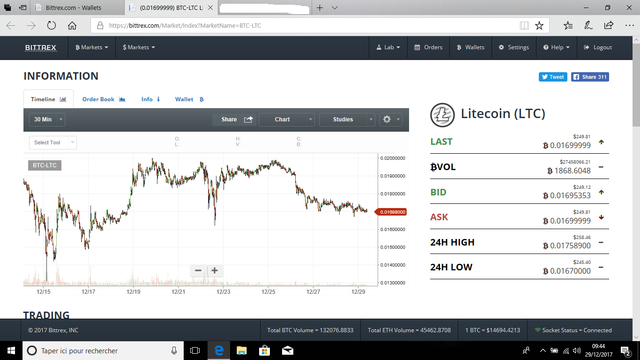The width and height of the screenshot is (640, 360).
Task: Click the taskbar search box
Action: point(102,351)
